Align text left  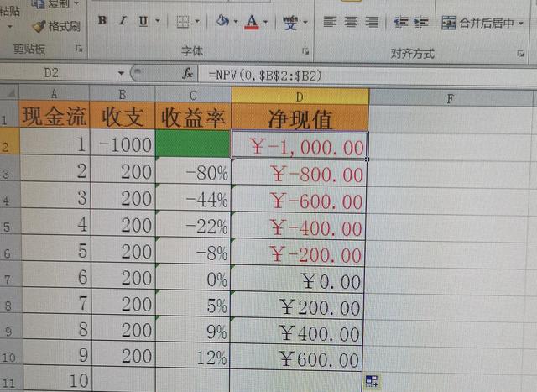point(330,23)
